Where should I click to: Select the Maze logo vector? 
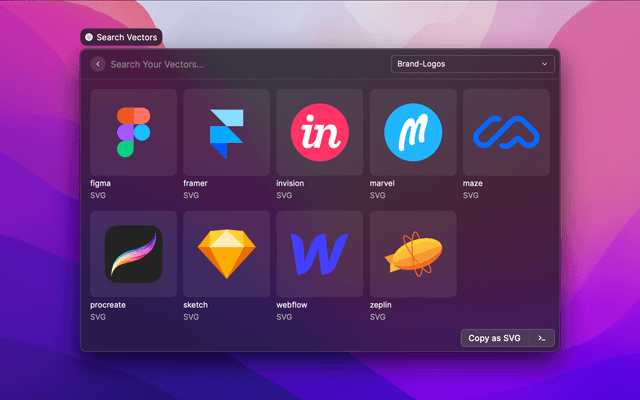click(505, 132)
